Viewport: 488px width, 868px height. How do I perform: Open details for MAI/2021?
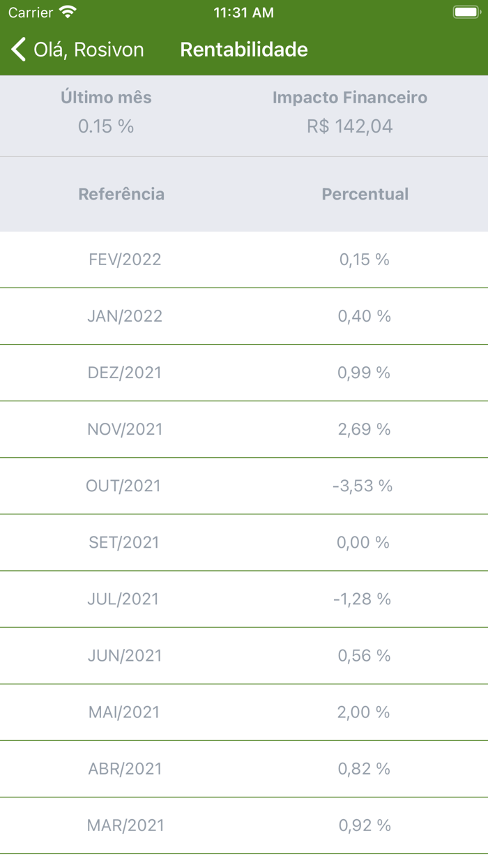pos(244,712)
